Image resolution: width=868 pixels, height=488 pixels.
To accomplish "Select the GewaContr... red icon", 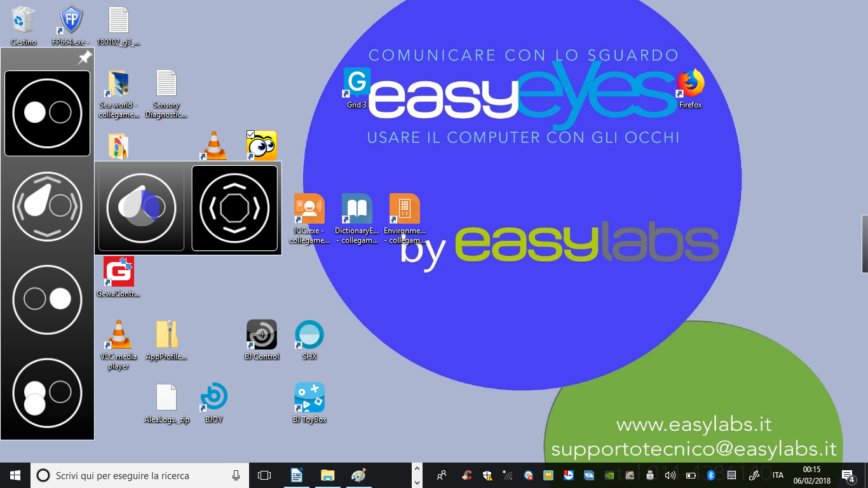I will point(118,277).
